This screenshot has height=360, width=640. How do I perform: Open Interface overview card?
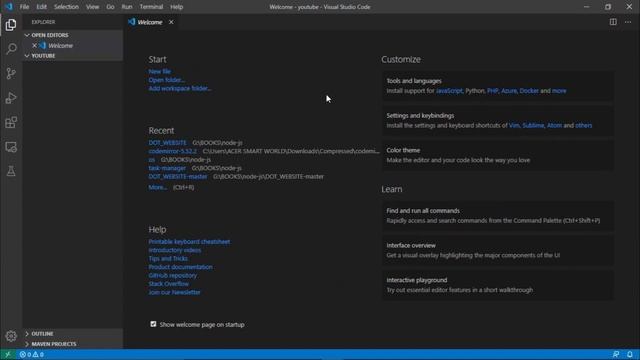point(498,250)
